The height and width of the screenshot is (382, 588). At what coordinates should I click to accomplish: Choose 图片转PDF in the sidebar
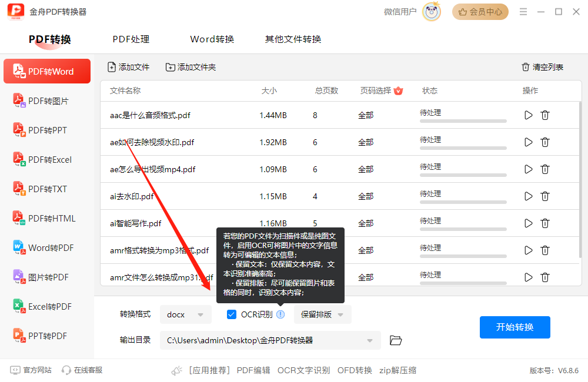[46, 277]
